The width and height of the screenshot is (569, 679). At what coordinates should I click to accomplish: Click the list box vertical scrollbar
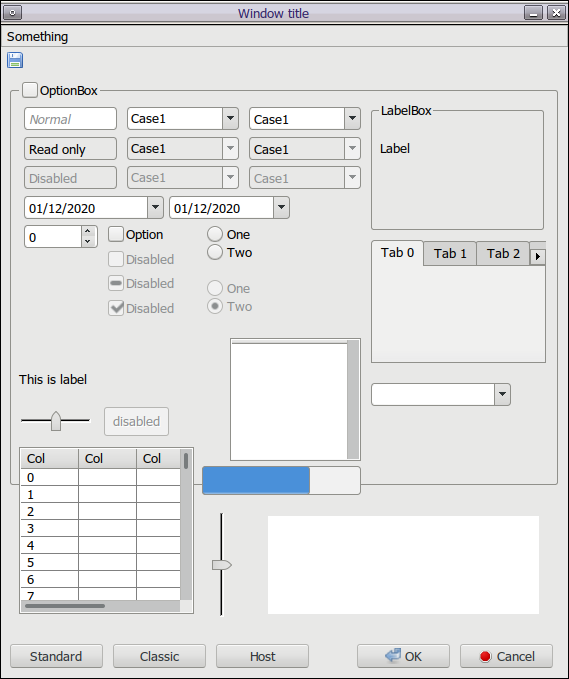click(353, 399)
